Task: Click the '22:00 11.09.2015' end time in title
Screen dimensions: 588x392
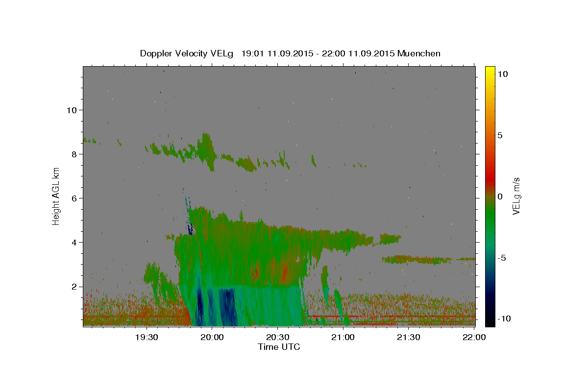Action: coord(358,53)
